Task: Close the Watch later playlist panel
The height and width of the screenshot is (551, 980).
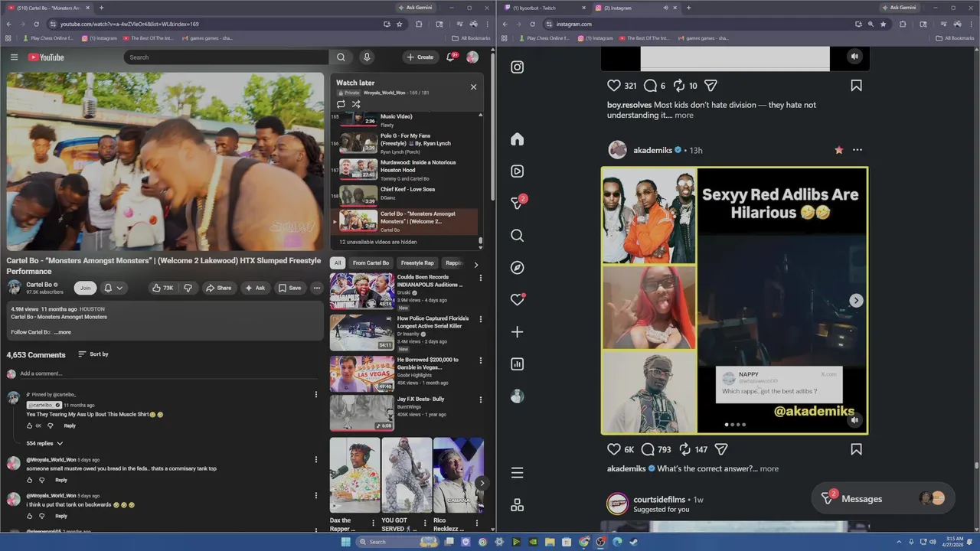Action: pos(473,86)
